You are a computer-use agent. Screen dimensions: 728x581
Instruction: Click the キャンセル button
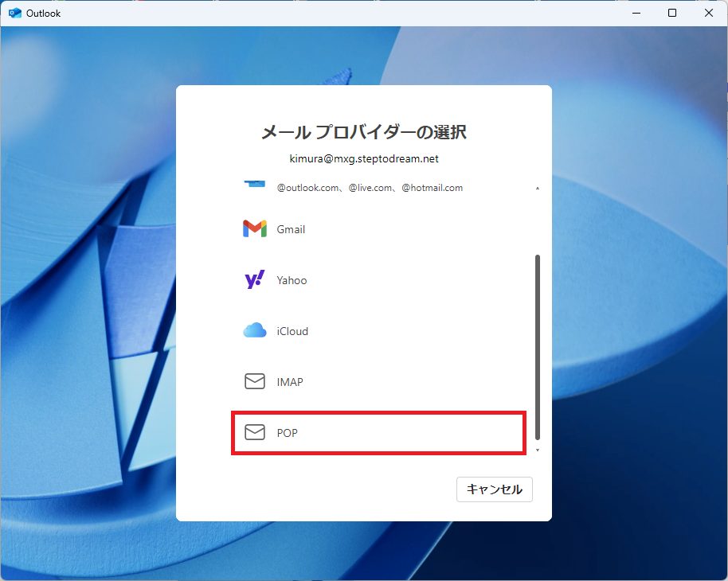pyautogui.click(x=495, y=489)
